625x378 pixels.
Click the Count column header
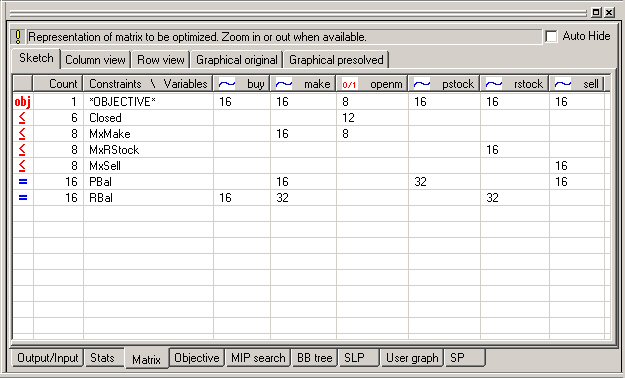[58, 84]
